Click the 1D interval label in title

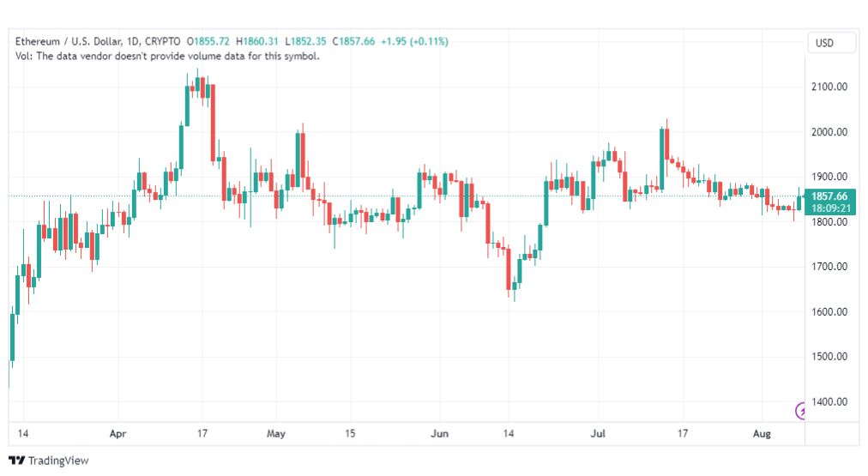click(132, 41)
